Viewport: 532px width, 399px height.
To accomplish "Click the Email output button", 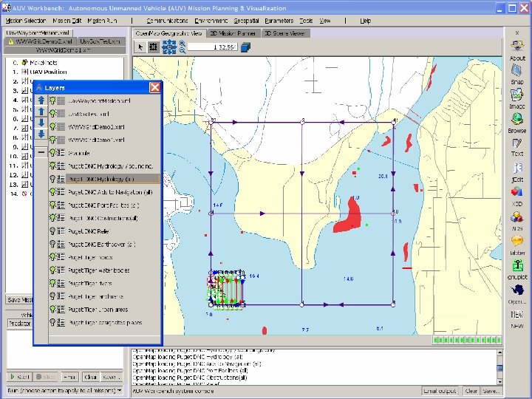I will click(x=440, y=391).
